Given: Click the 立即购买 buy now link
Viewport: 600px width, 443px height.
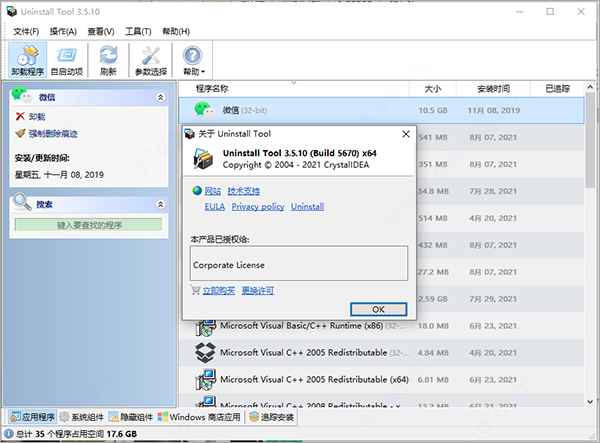Looking at the screenshot, I should tap(219, 291).
